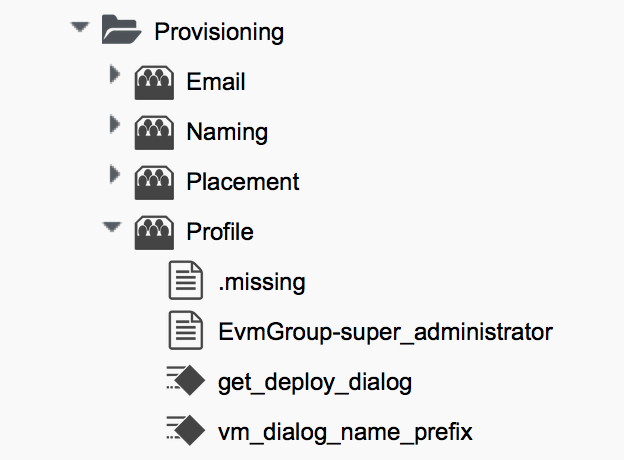The height and width of the screenshot is (460, 624).
Task: Select the Provisioning namespace label
Action: pos(219,32)
